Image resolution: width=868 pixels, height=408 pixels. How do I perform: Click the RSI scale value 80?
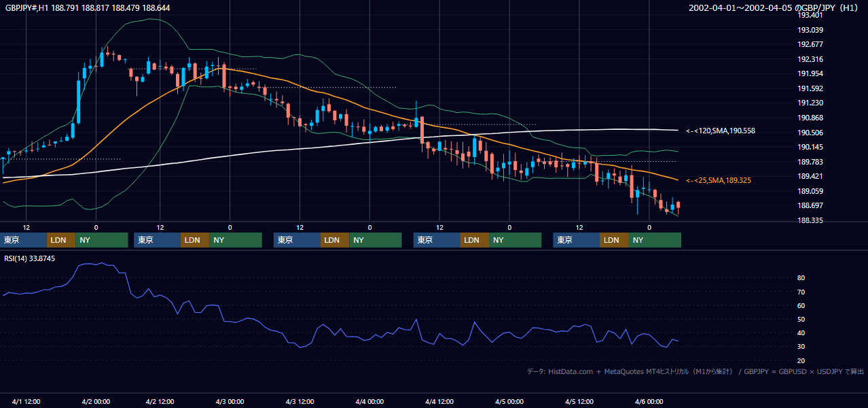tap(801, 278)
